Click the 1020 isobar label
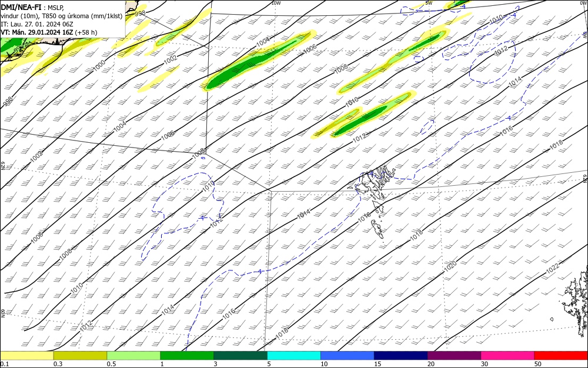Image resolution: width=588 pixels, height=368 pixels. pyautogui.click(x=450, y=266)
